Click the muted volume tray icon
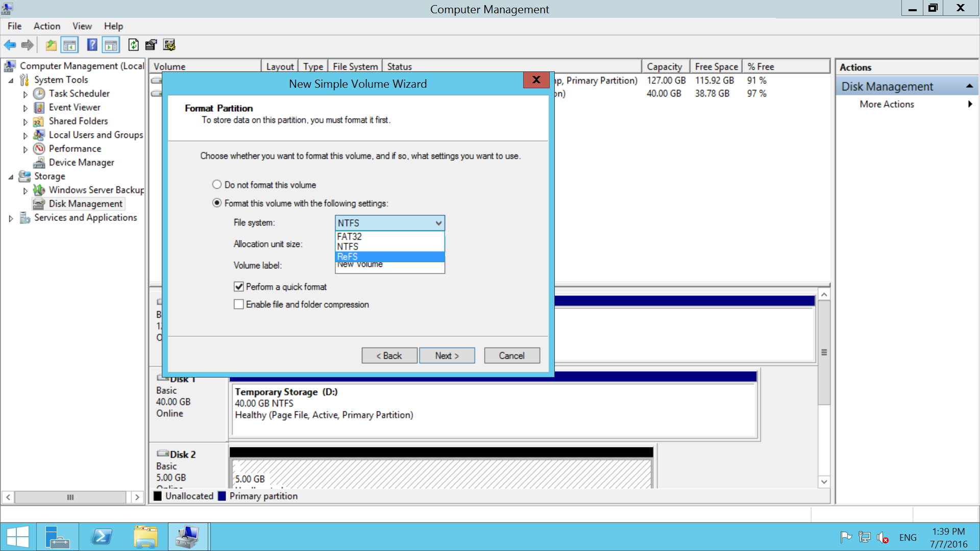The image size is (980, 551). [x=883, y=538]
